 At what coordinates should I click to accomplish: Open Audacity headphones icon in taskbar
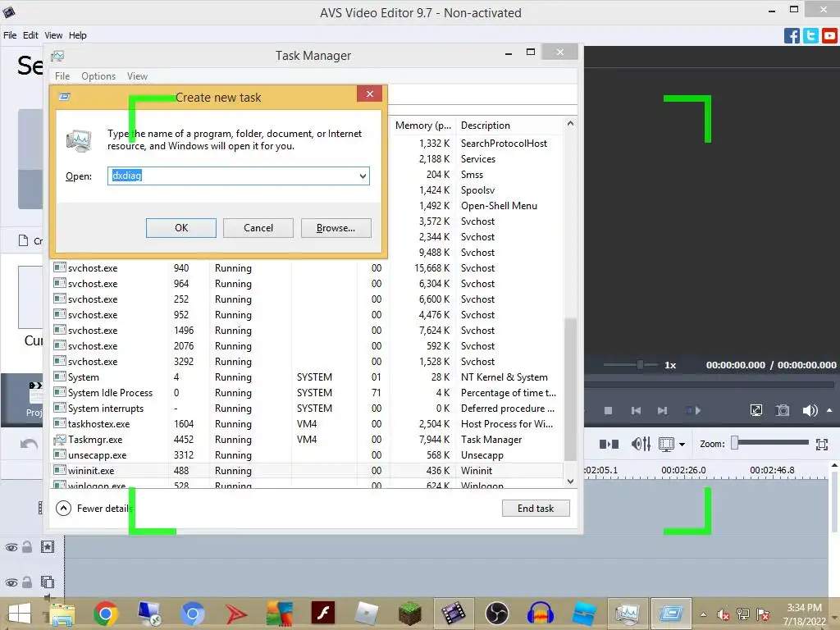(x=540, y=614)
